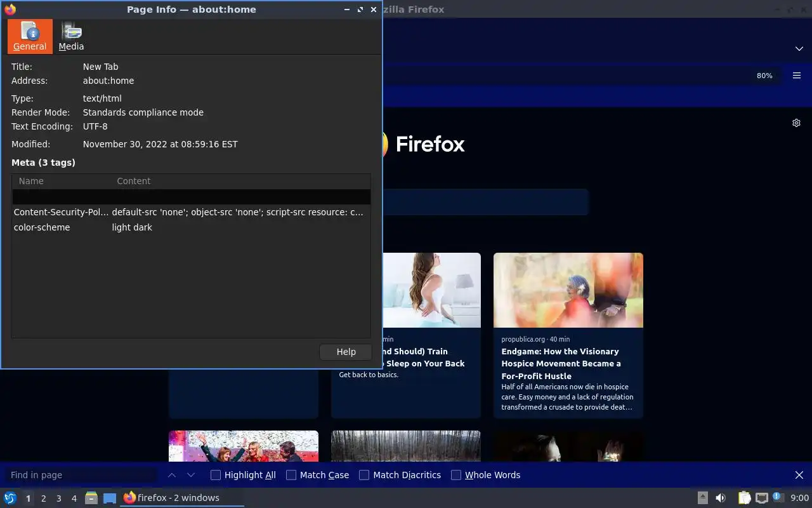Click the winter forest story thumbnail
The width and height of the screenshot is (812, 508).
[x=406, y=446]
